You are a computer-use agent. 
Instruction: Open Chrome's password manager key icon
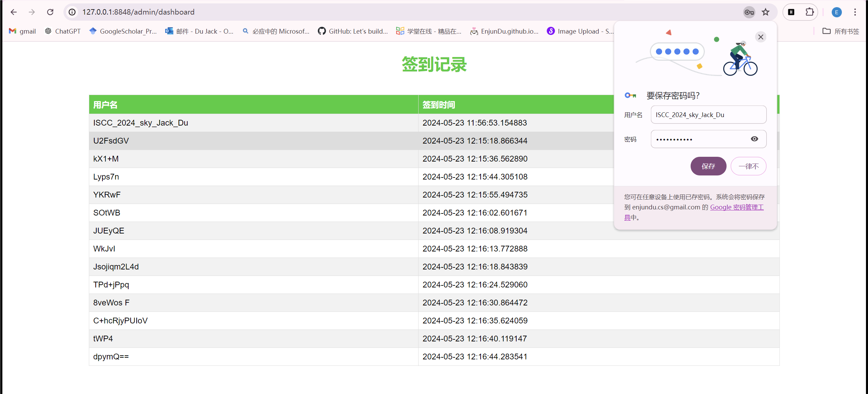749,12
